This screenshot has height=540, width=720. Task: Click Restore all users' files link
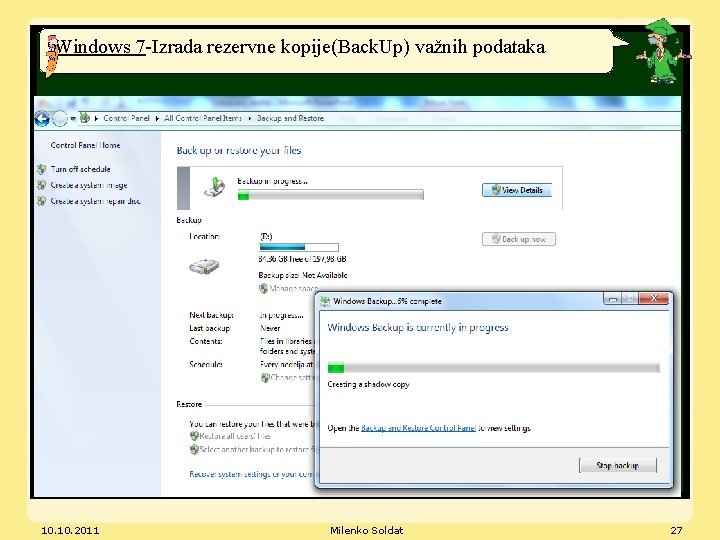point(235,436)
